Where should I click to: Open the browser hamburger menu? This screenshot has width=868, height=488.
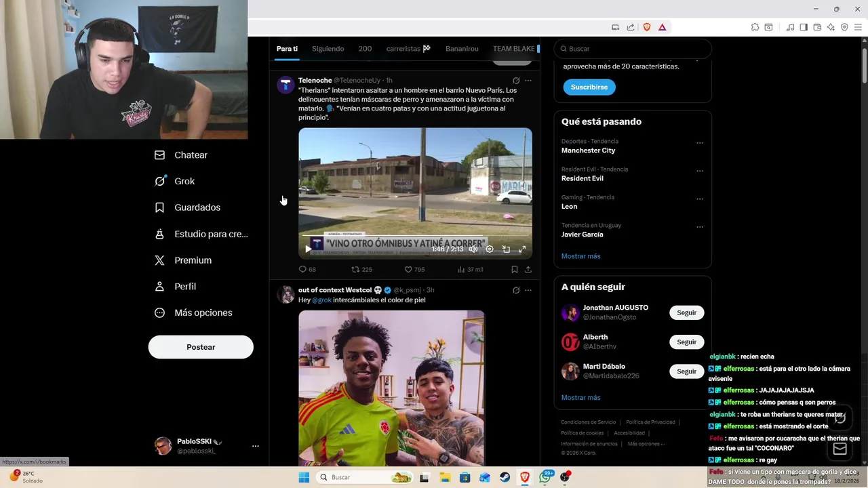pos(859,27)
